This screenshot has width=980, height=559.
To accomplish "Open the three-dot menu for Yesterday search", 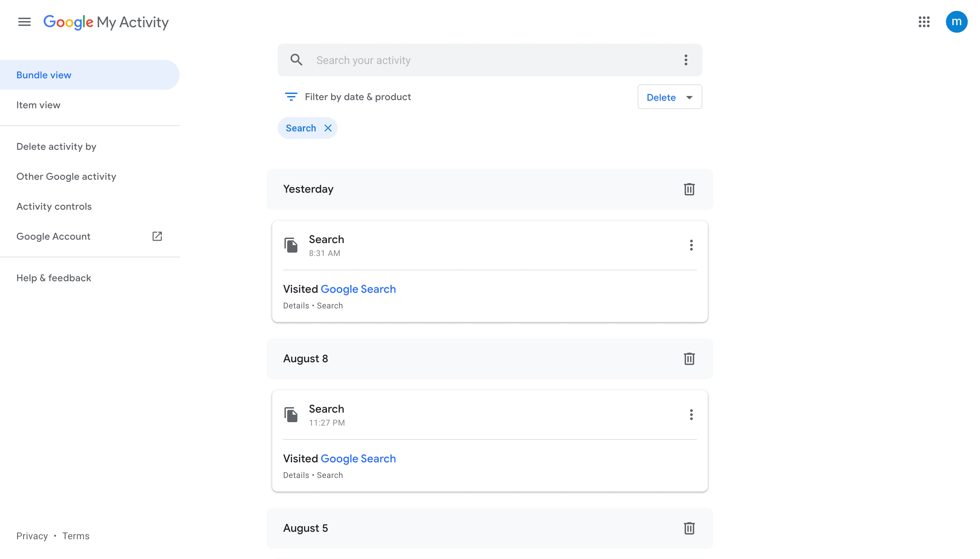I will tap(691, 245).
